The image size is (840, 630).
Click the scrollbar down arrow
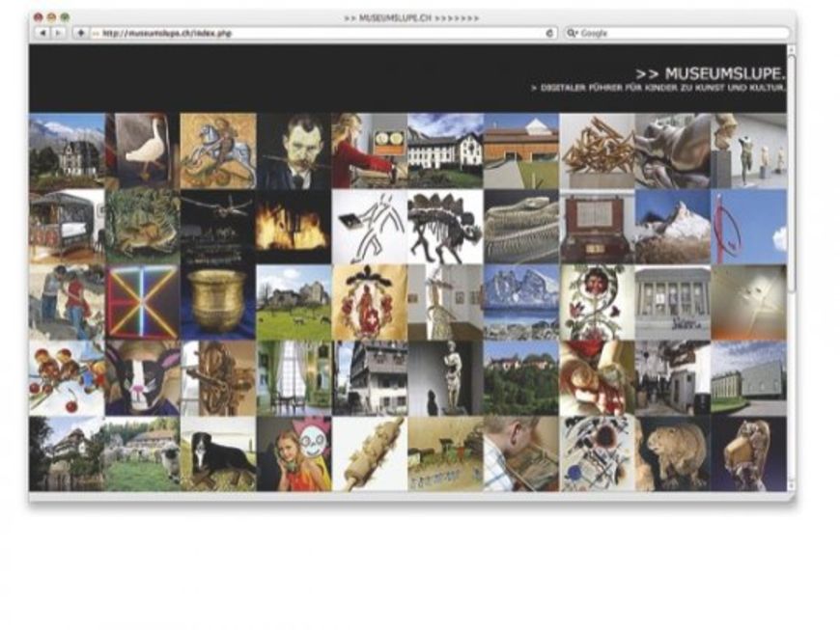pyautogui.click(x=792, y=485)
